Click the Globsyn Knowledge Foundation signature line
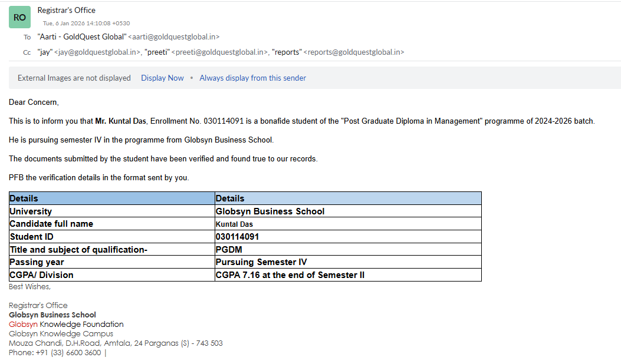The width and height of the screenshot is (621, 364). tap(66, 324)
